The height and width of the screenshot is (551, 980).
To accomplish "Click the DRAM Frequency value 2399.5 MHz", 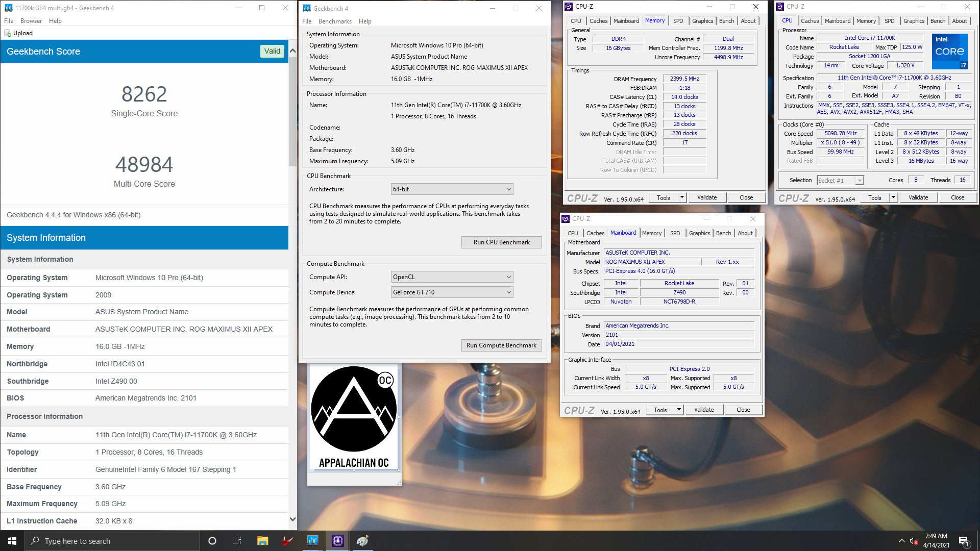I will click(x=684, y=79).
